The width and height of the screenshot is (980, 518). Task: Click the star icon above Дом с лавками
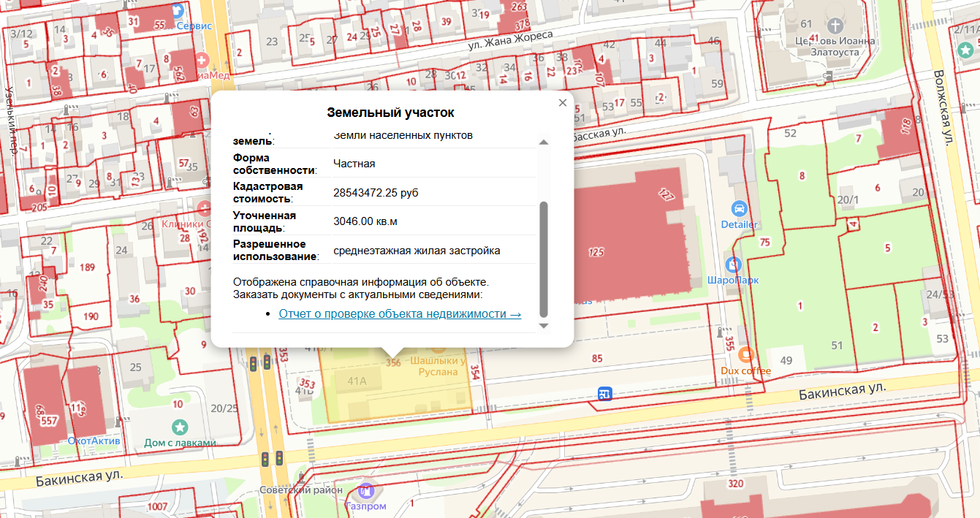(180, 427)
